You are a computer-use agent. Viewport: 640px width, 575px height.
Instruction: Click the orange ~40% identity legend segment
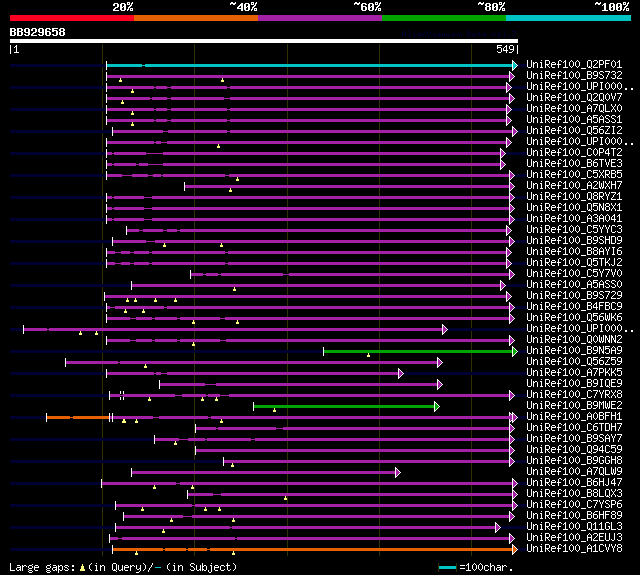196,18
